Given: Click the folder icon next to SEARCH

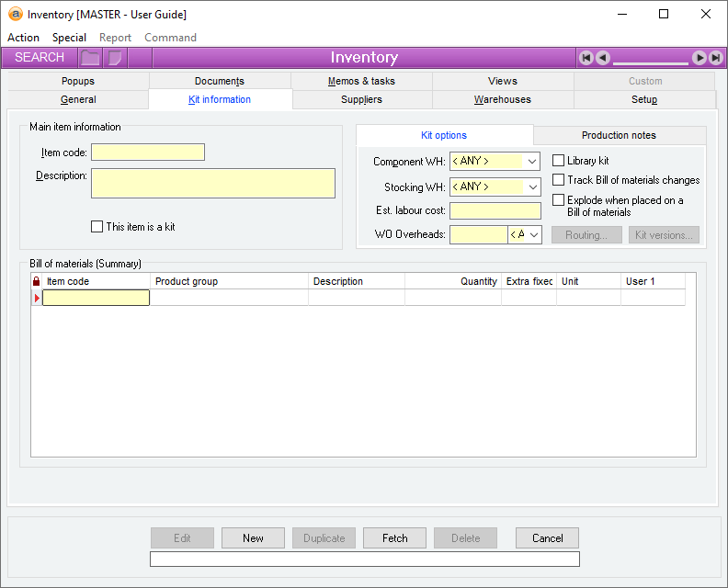Looking at the screenshot, I should tap(90, 58).
